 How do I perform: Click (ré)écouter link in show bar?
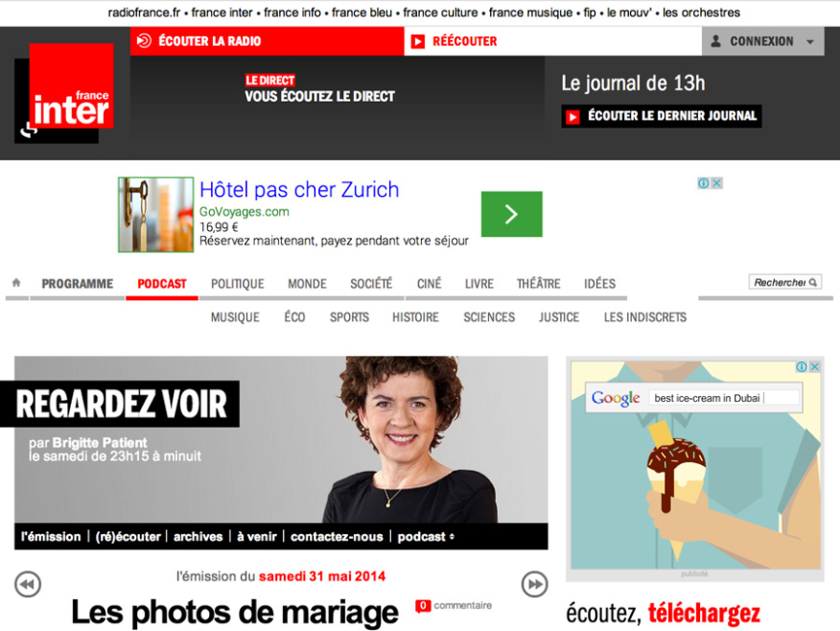(128, 537)
